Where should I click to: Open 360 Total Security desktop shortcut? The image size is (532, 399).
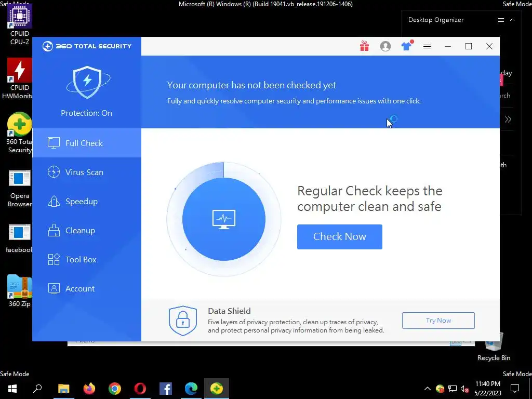(x=20, y=132)
